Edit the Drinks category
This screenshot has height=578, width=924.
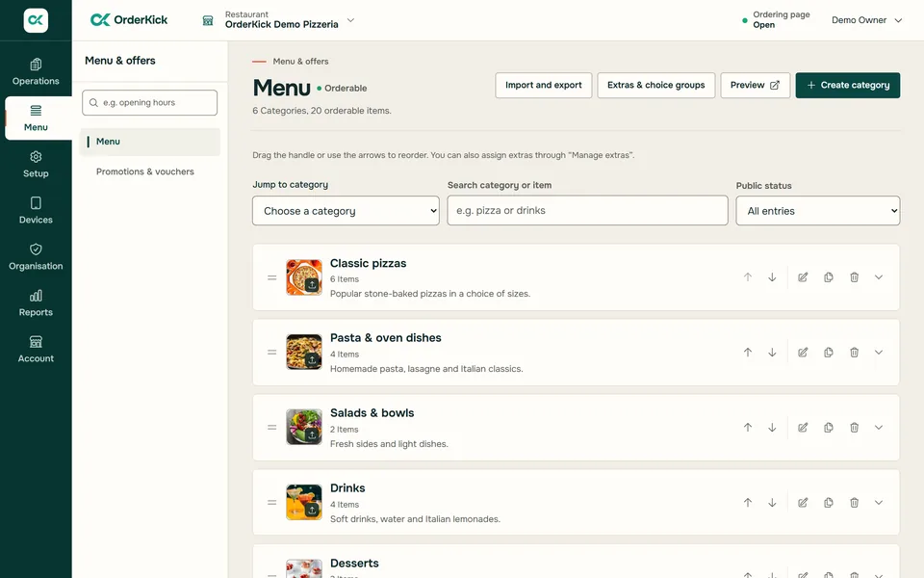click(x=803, y=503)
